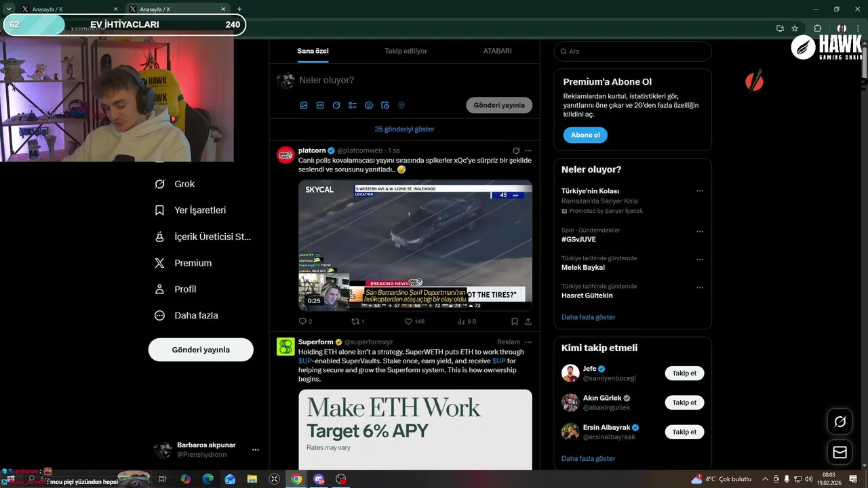The image size is (868, 488).
Task: Open platcorn profile avatar
Action: point(285,155)
